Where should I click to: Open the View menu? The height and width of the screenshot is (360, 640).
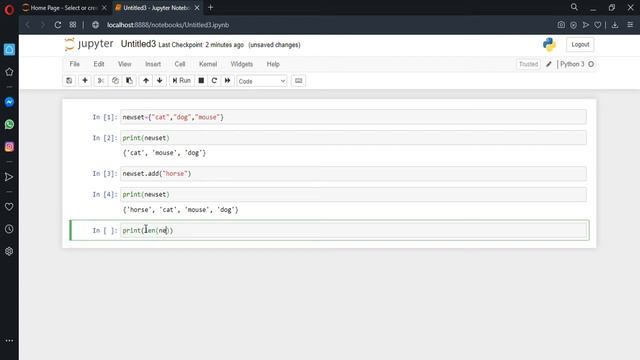click(x=124, y=64)
